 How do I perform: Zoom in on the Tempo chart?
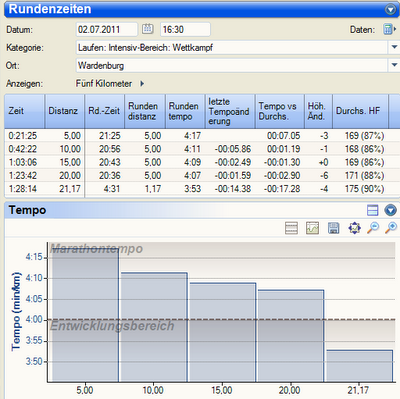(391, 228)
